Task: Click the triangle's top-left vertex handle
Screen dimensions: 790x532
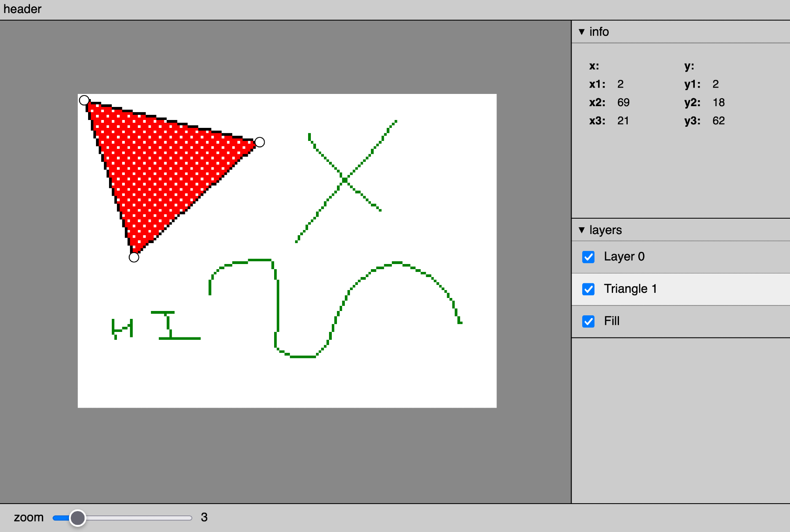Action: point(84,100)
